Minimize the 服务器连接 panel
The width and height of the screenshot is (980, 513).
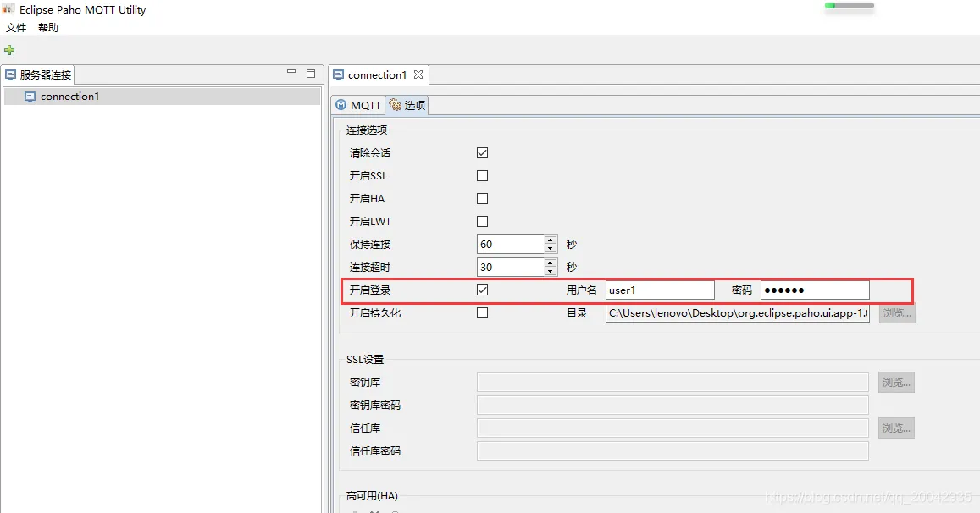point(291,73)
